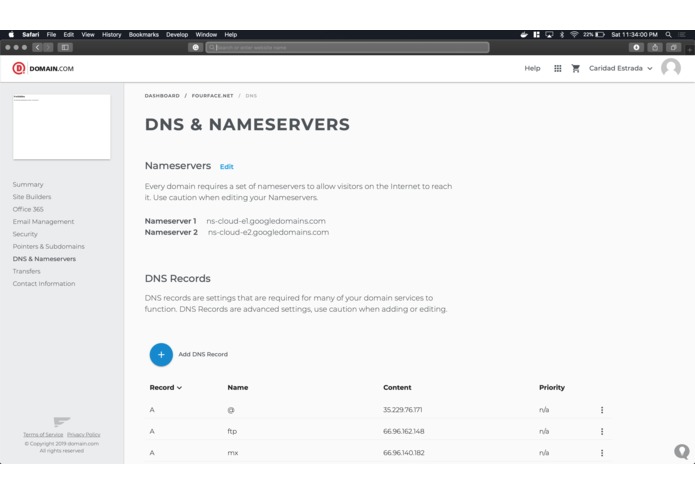Select DNS & Nameservers in sidebar
Screen dimensions: 695x494
tap(44, 259)
